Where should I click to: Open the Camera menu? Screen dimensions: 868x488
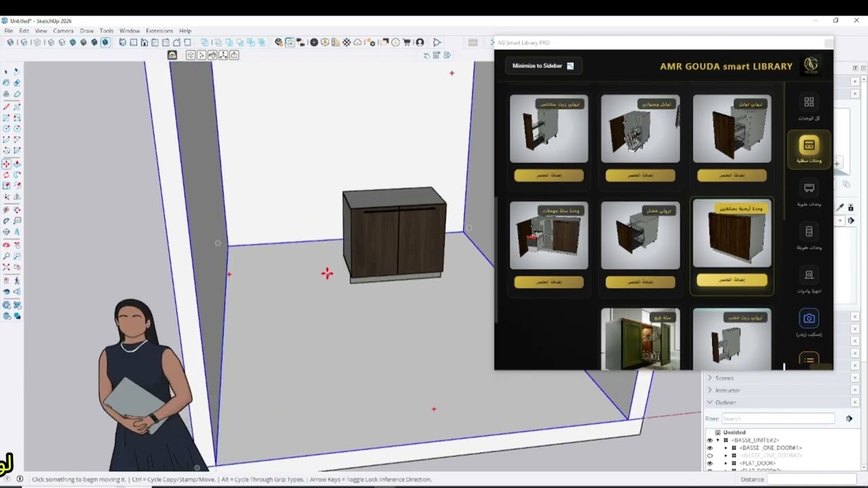click(x=63, y=30)
